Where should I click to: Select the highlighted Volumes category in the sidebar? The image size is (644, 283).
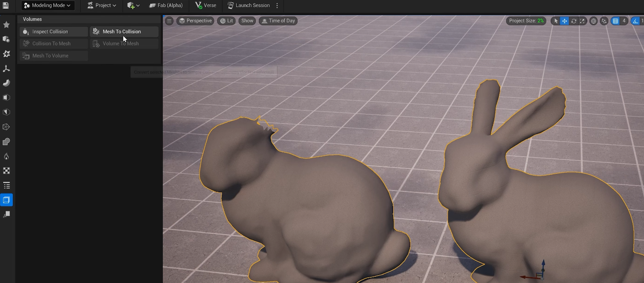[6, 200]
